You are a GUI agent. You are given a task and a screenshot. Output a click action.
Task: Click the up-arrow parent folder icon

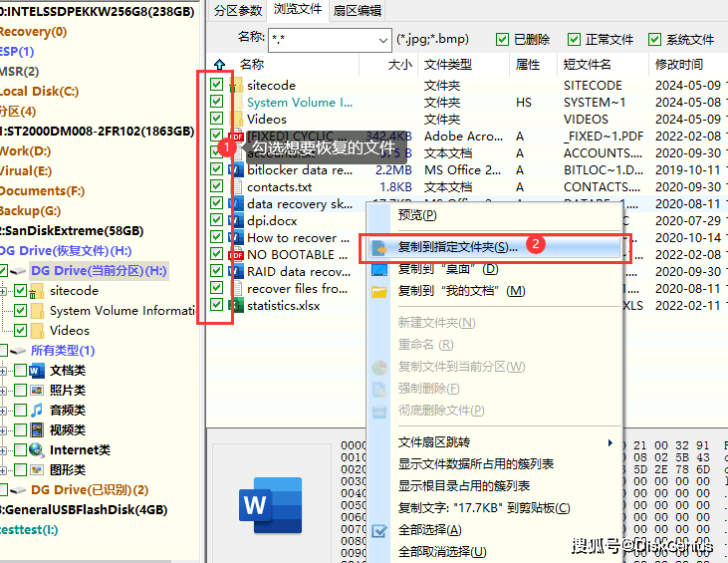pos(219,64)
